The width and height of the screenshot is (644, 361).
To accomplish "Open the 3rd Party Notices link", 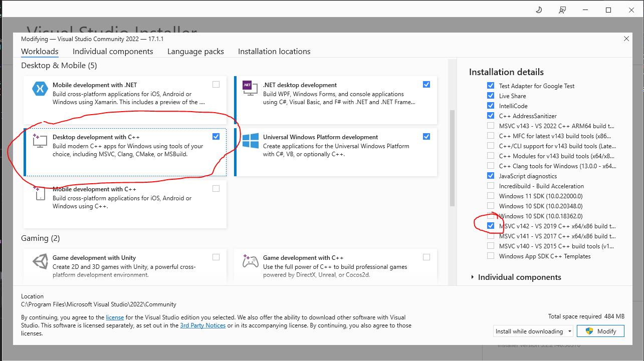I will click(x=203, y=325).
